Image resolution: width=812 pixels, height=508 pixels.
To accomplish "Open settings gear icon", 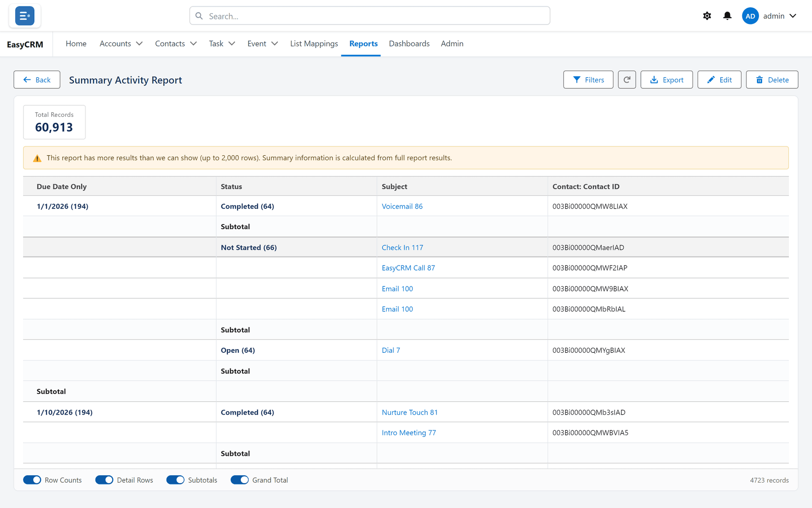I will coord(707,16).
